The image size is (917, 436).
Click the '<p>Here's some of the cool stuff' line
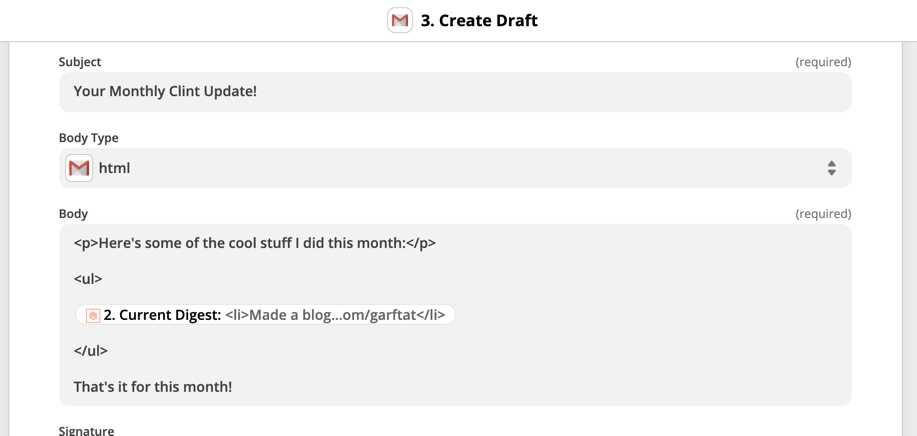point(254,243)
